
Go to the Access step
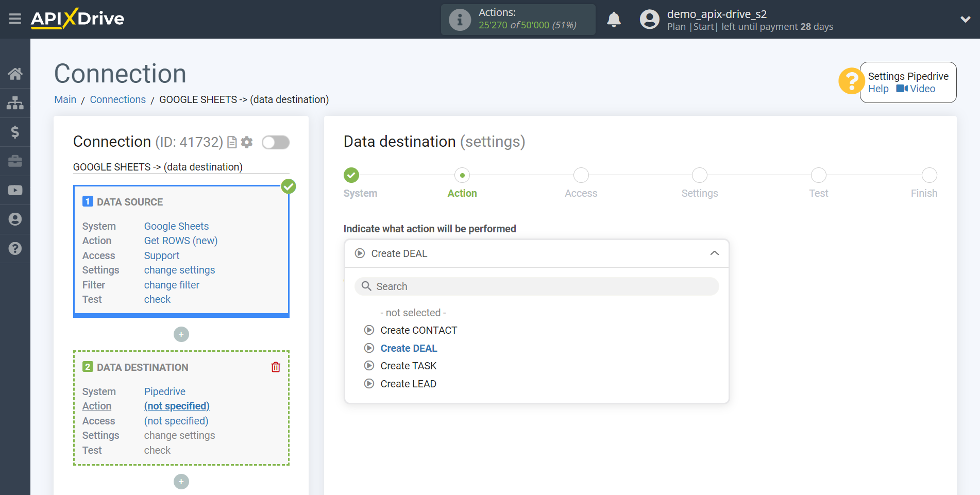[581, 175]
